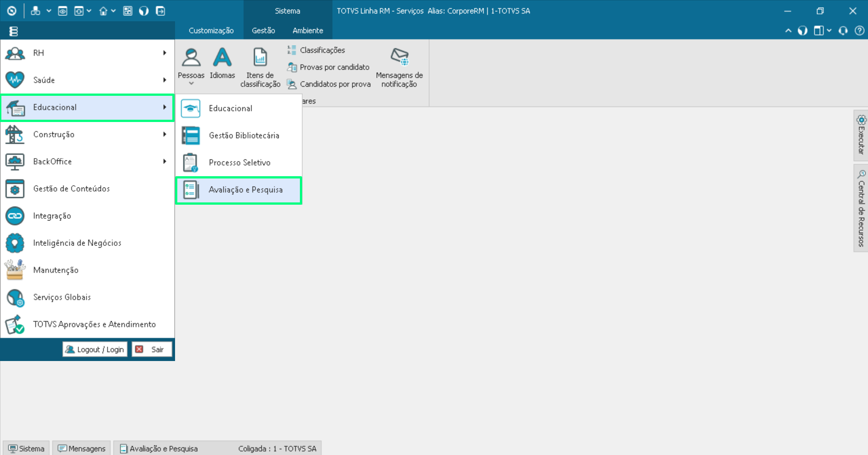Click the Construção crane icon
Image resolution: width=868 pixels, height=455 pixels.
click(14, 134)
